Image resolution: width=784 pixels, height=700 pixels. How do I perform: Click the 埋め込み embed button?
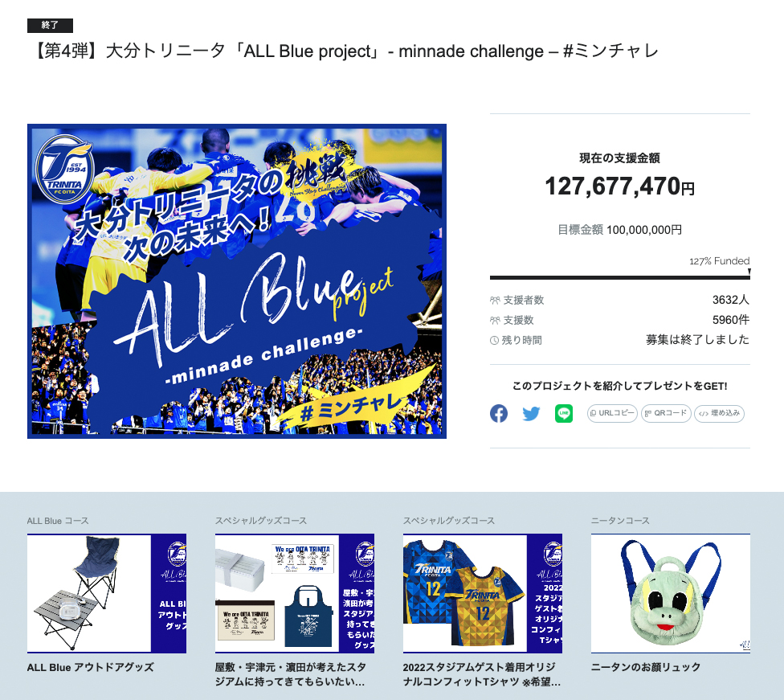click(720, 413)
